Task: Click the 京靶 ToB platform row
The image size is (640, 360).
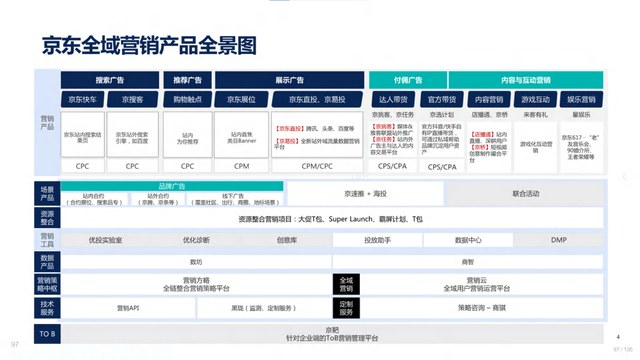Action: point(332,334)
